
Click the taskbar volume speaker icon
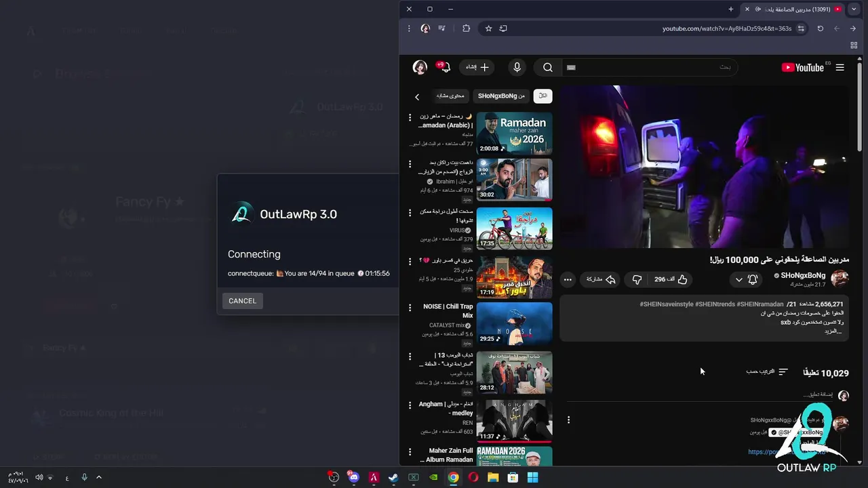point(39,477)
